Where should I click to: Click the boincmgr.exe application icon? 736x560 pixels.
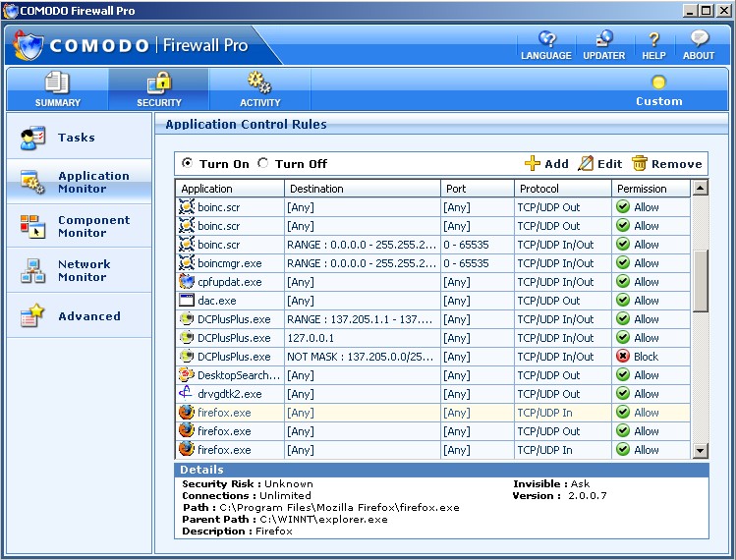[187, 263]
